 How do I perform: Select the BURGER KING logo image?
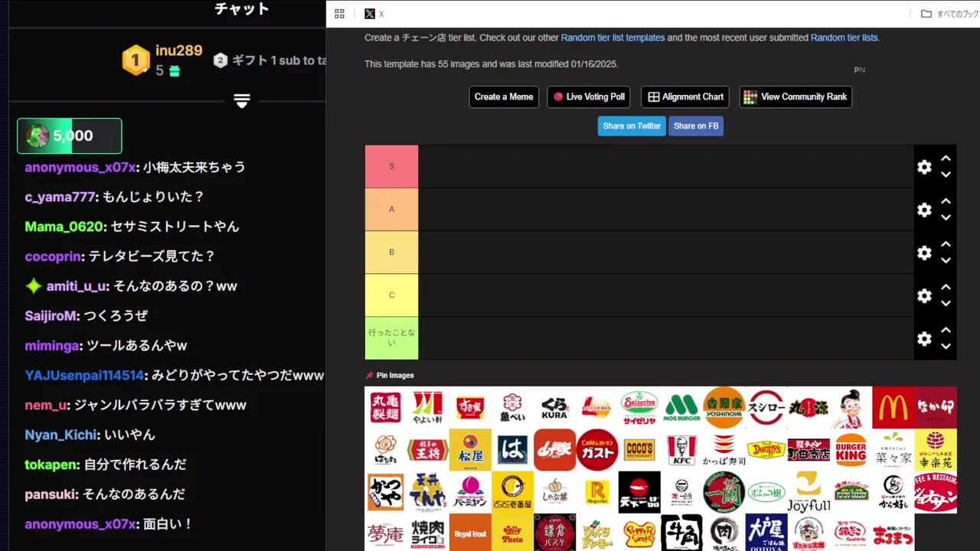[851, 449]
